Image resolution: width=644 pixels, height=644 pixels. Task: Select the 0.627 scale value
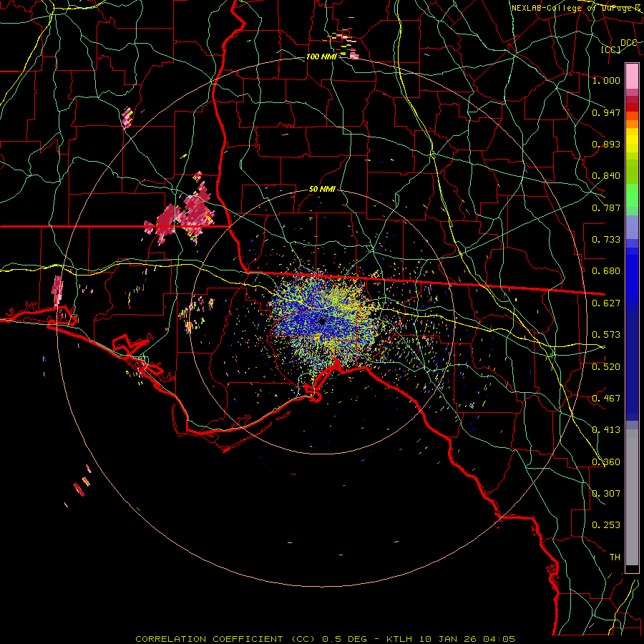606,303
